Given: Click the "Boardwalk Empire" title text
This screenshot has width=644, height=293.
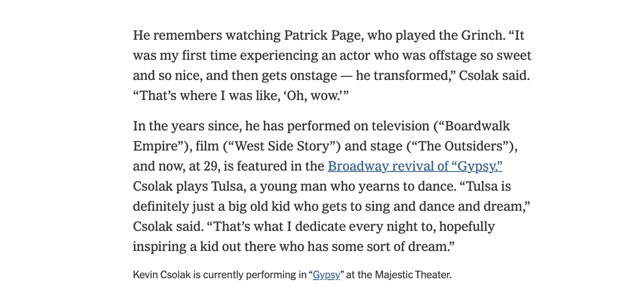Looking at the screenshot, I should (x=321, y=136).
